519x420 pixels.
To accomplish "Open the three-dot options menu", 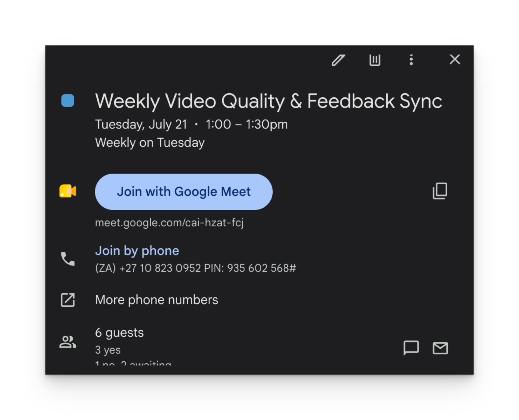I will click(411, 60).
